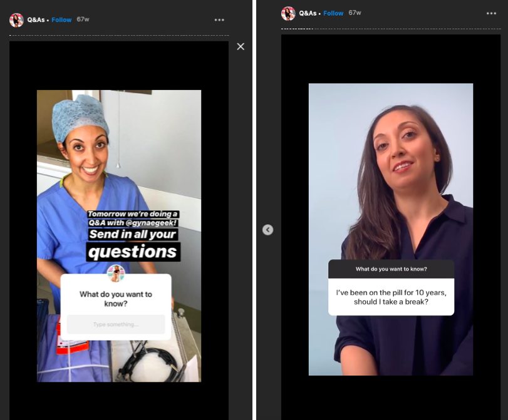Follow Q&As from the left story header

point(61,20)
